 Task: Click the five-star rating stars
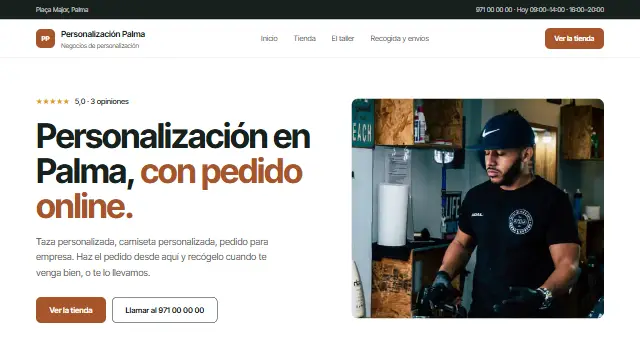coord(53,102)
